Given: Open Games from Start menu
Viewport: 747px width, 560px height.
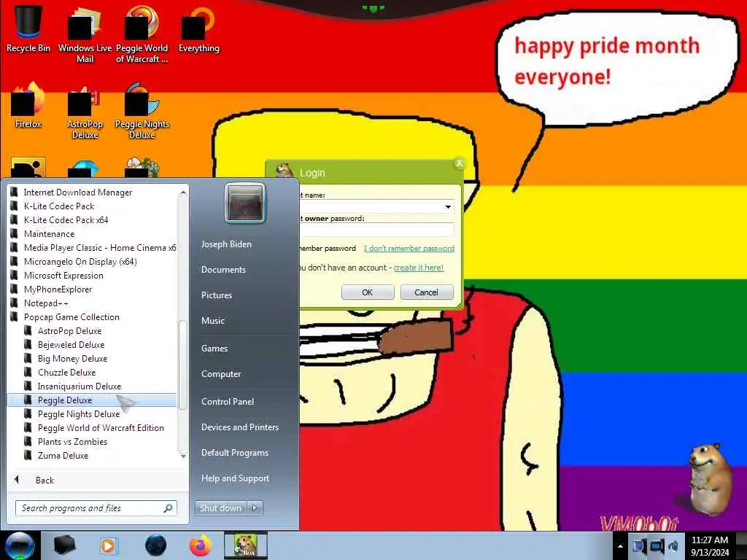Looking at the screenshot, I should [x=214, y=349].
